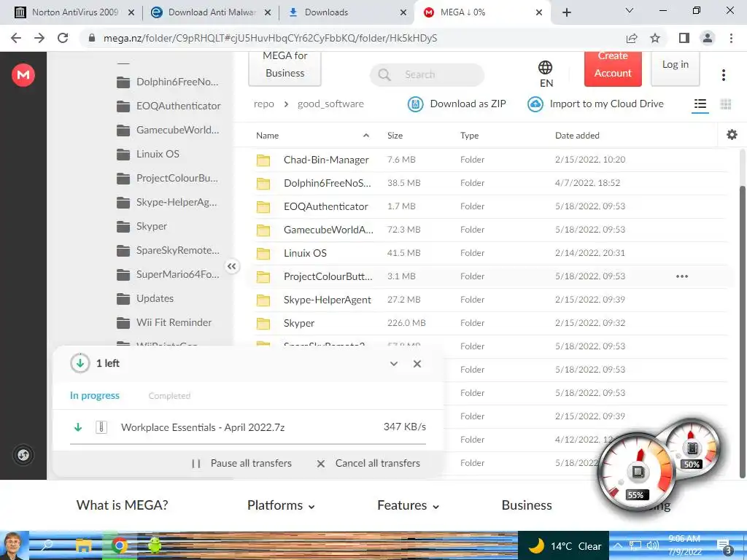The height and width of the screenshot is (560, 747).
Task: Collapse the left folder tree panel
Action: tap(231, 266)
